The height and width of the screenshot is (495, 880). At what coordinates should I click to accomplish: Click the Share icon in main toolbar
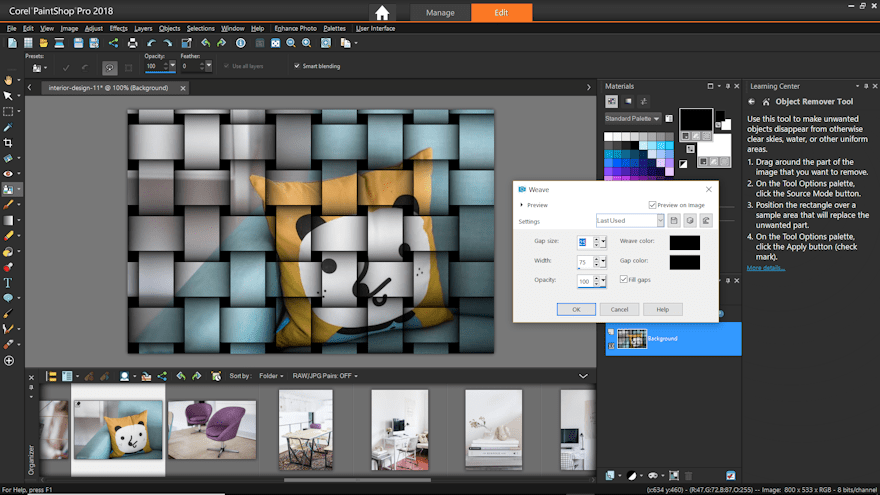pos(112,43)
